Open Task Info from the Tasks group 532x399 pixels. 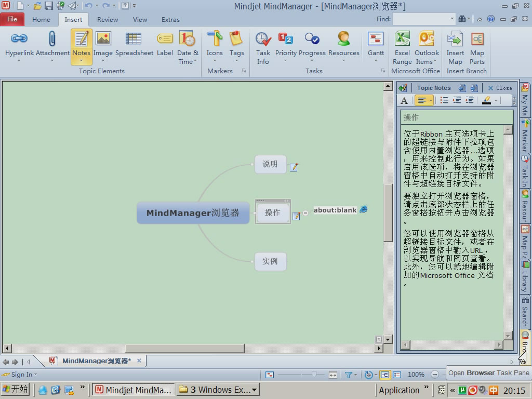click(263, 47)
